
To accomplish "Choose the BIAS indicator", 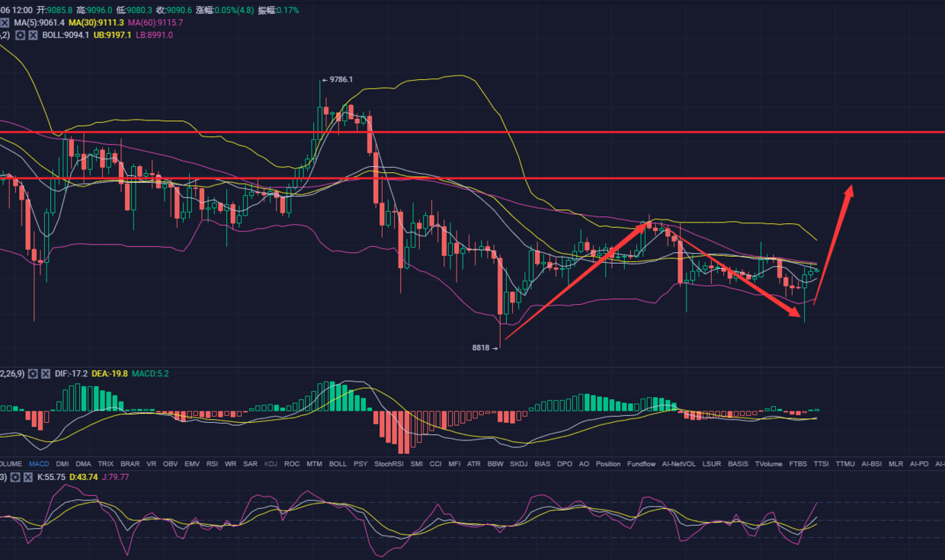I will click(x=543, y=463).
